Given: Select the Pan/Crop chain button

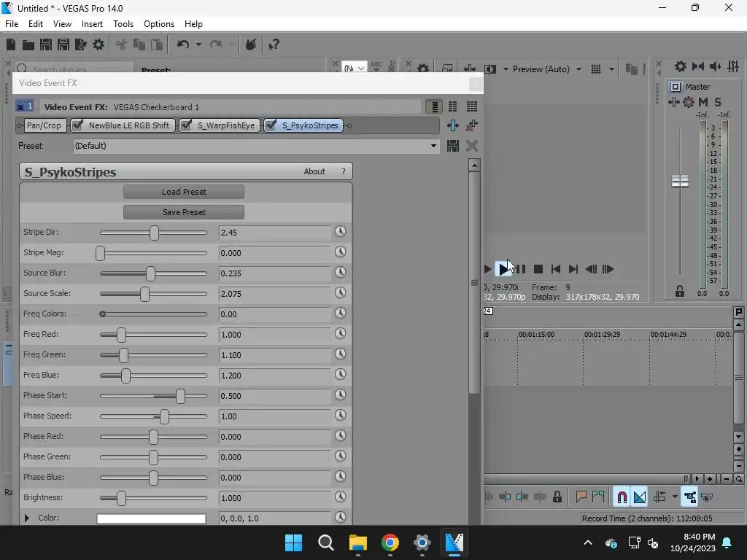Looking at the screenshot, I should click(44, 125).
